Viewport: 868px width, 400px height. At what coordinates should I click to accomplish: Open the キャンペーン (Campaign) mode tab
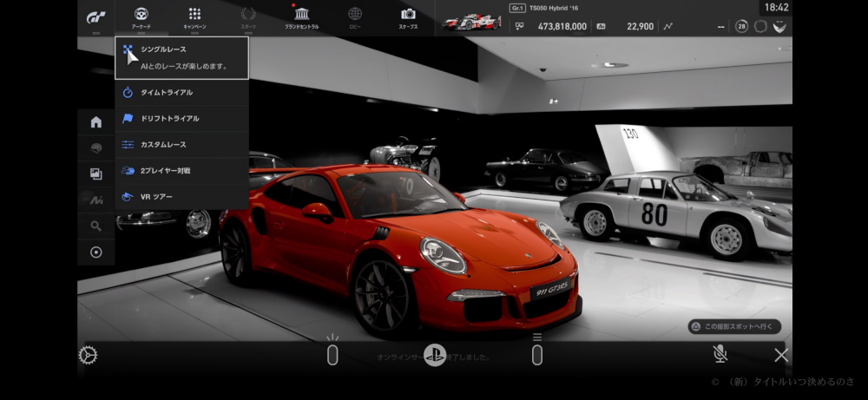point(194,18)
